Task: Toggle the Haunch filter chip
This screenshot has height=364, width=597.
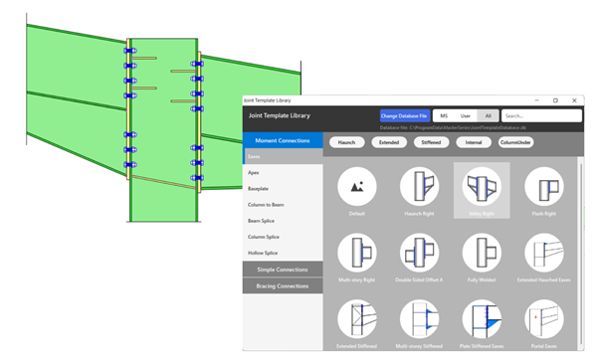Action: (x=346, y=142)
